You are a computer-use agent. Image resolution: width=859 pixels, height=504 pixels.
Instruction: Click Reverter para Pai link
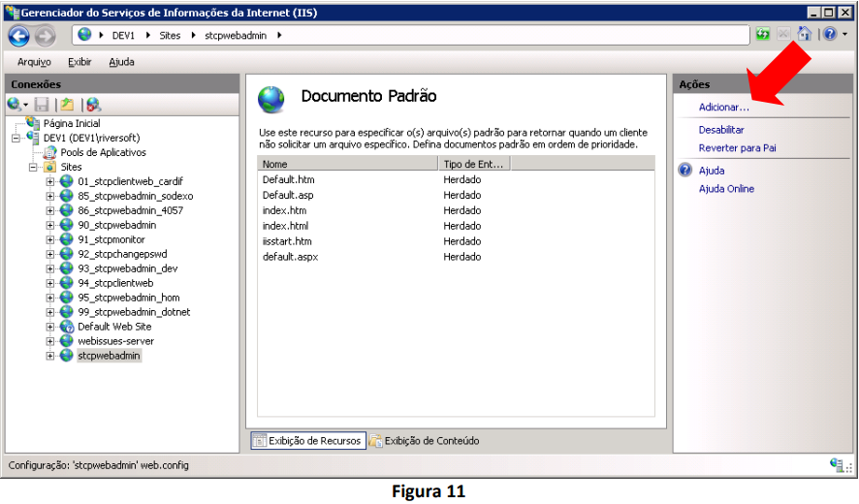[737, 148]
